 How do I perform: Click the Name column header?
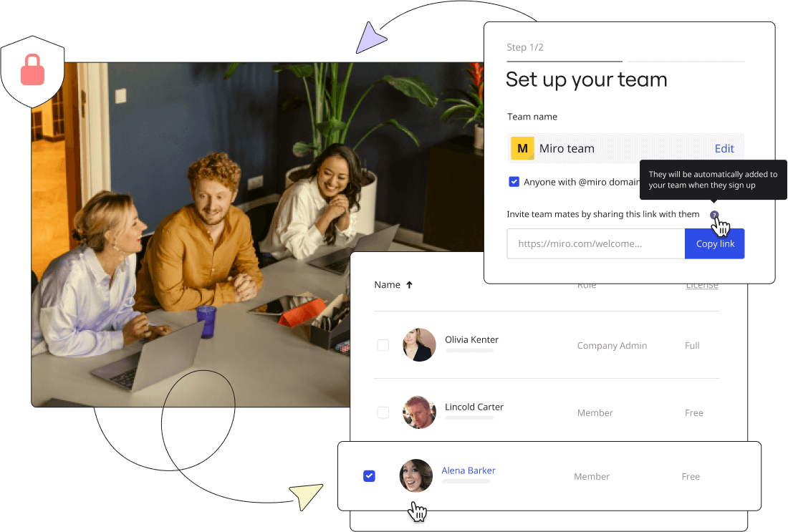point(387,285)
